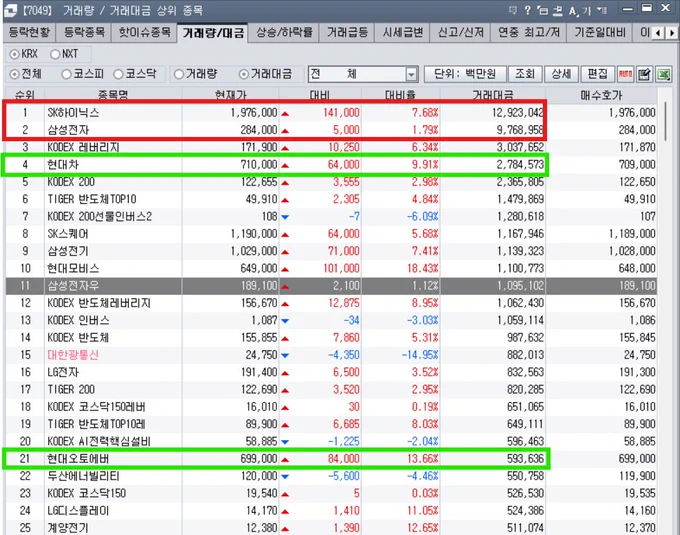Click the font size A icon
This screenshot has width=680, height=535.
coord(573,11)
